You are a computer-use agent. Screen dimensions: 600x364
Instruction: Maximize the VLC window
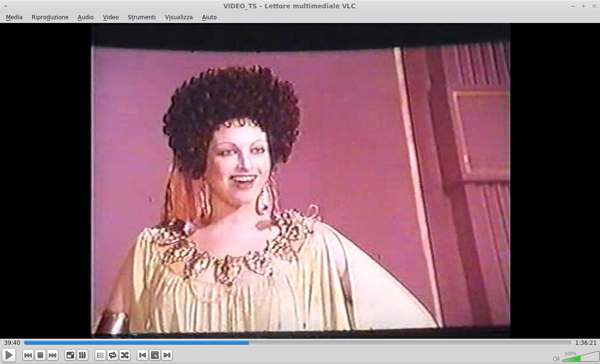[584, 6]
